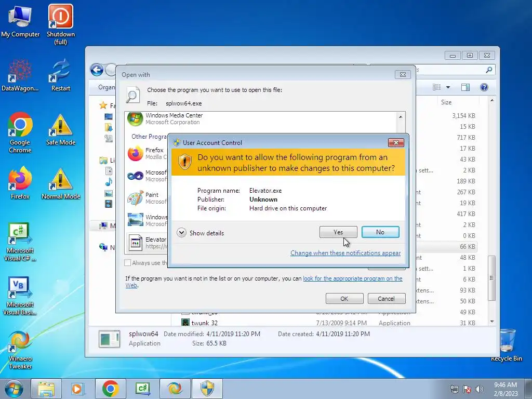532x399 pixels.
Task: Open Normal Mode desktop shortcut
Action: [x=61, y=183]
